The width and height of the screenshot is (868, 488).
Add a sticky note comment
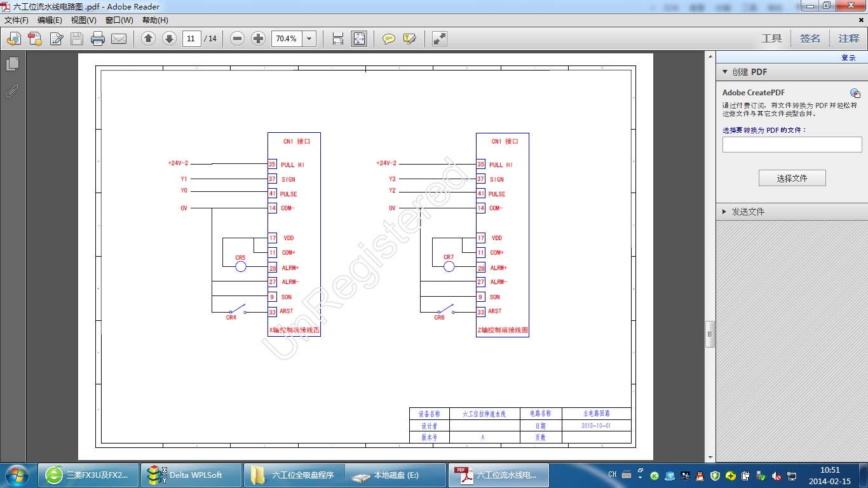click(388, 39)
